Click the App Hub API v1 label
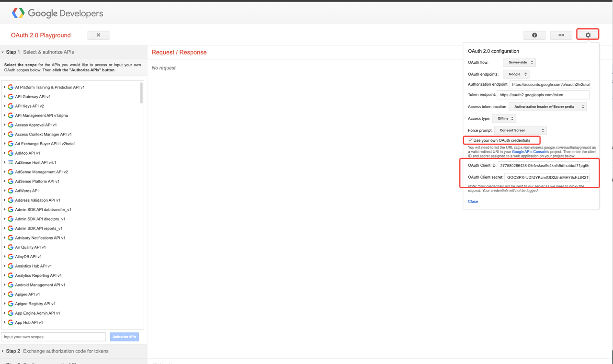Screen dimensions: 613x364 (x=29, y=322)
